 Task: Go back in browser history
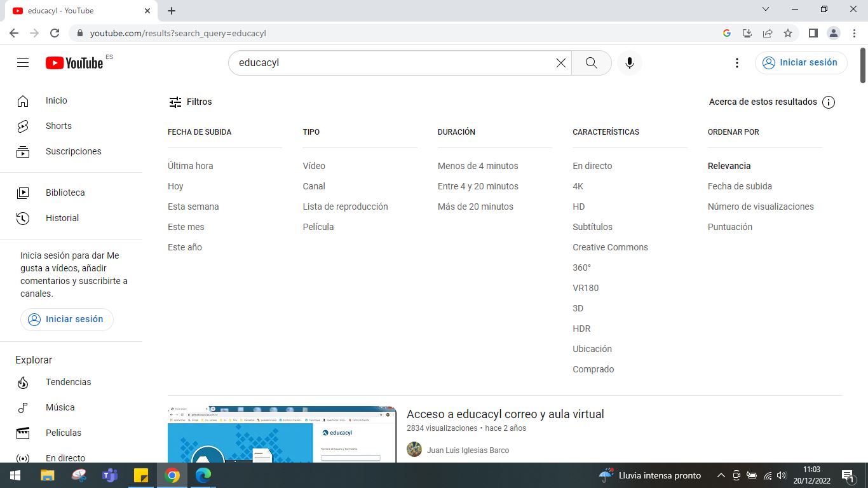pos(14,33)
